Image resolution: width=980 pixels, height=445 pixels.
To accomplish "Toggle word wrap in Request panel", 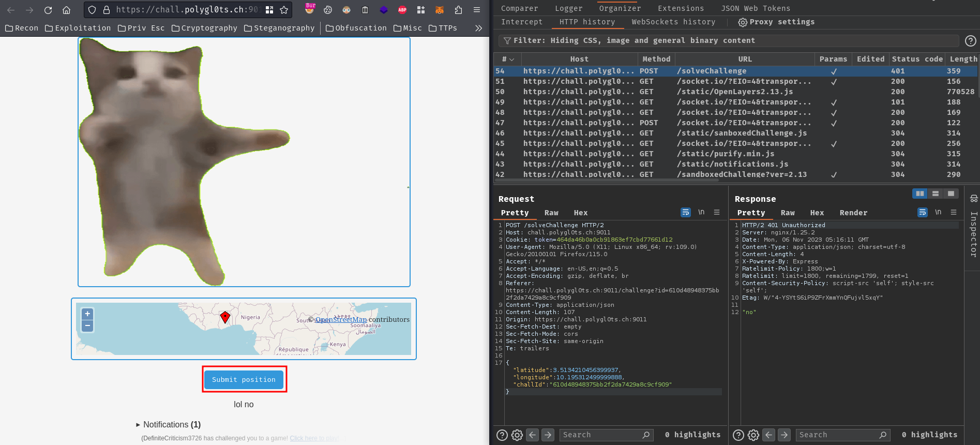I will [686, 212].
